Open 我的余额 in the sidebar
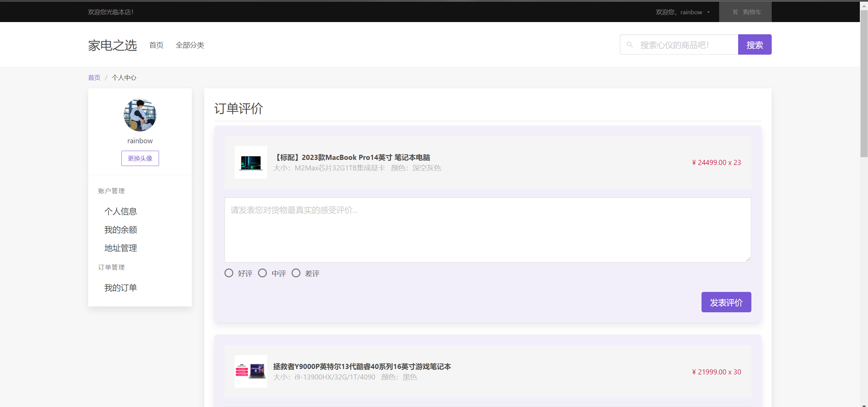Viewport: 868px width, 407px height. (x=120, y=230)
